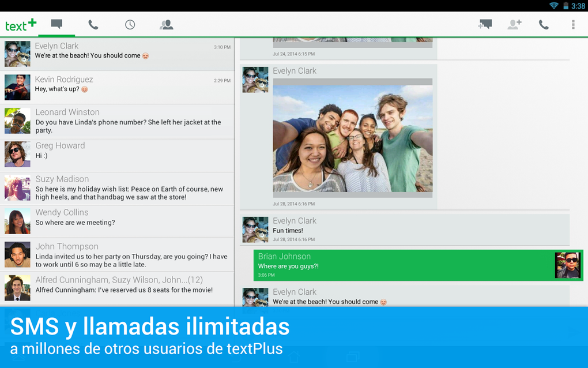Click the 2:29 PM timestamp
Screen dimensions: 588x368
(x=222, y=81)
